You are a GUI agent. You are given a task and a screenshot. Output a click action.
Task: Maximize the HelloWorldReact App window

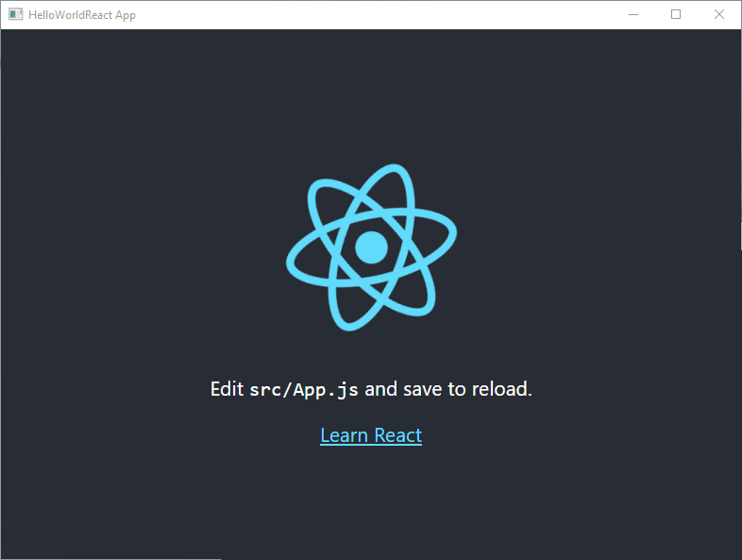pyautogui.click(x=676, y=15)
